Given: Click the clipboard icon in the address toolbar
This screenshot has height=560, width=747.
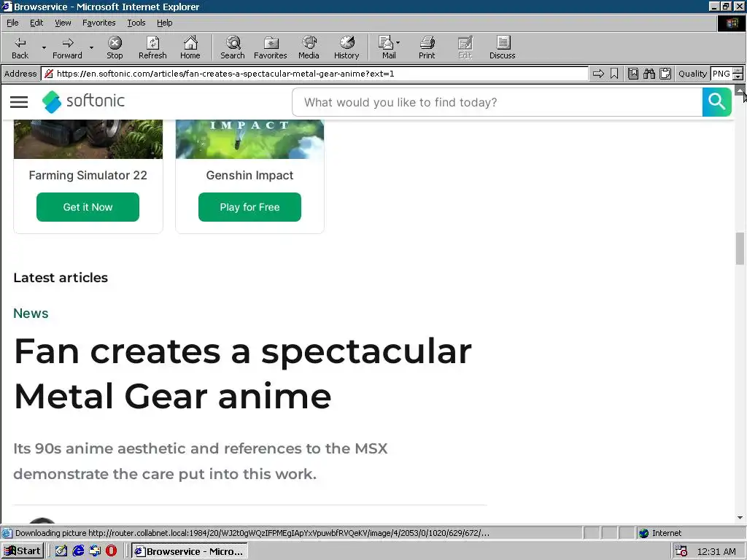Looking at the screenshot, I should (665, 74).
